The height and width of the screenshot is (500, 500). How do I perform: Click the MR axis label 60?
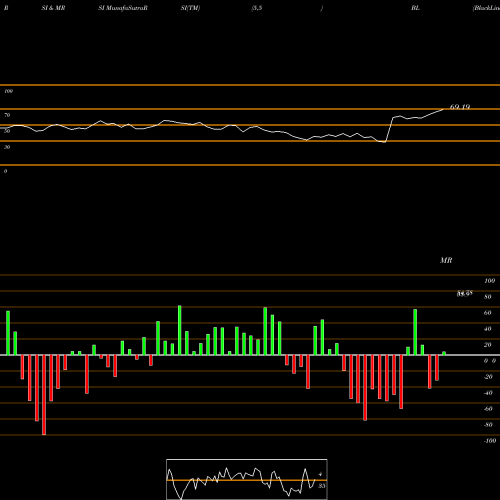487,313
